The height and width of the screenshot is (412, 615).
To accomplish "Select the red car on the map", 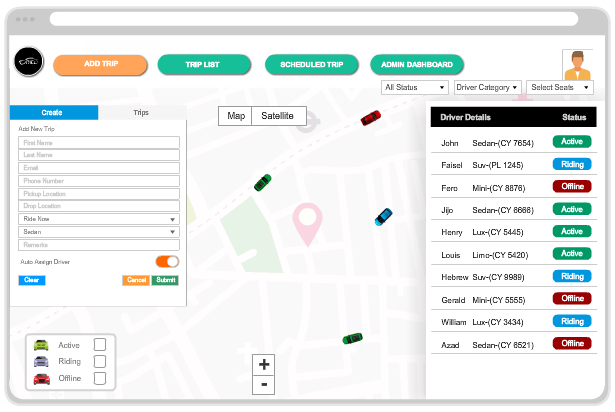I will point(370,118).
